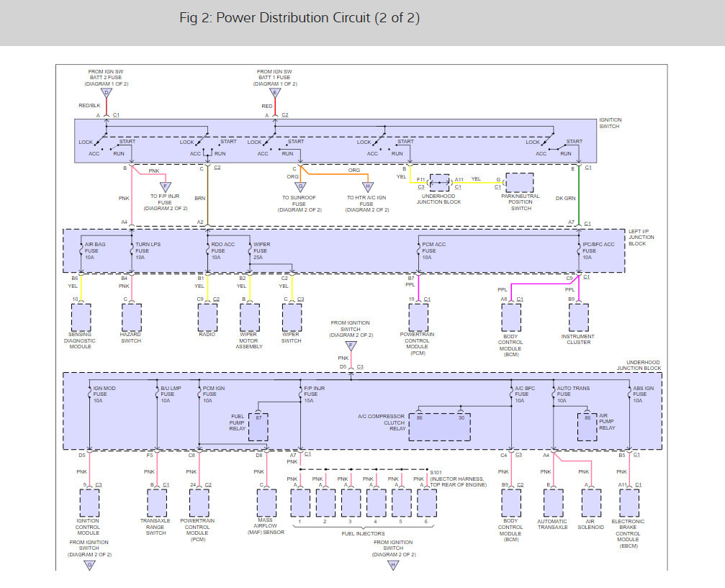Click fuel injector box number 3

[x=351, y=503]
